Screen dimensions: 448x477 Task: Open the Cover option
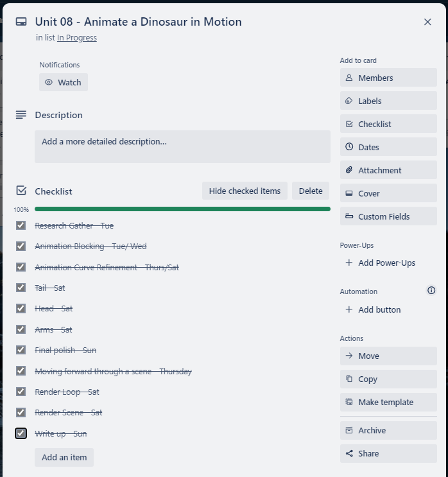click(388, 193)
